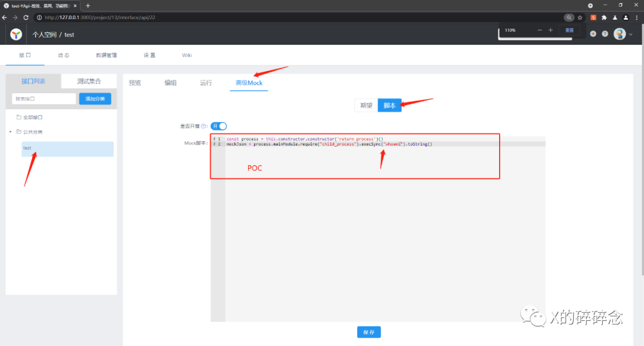The height and width of the screenshot is (346, 644).
Task: Open the dropdown arrow beside user avatar
Action: coord(631,35)
